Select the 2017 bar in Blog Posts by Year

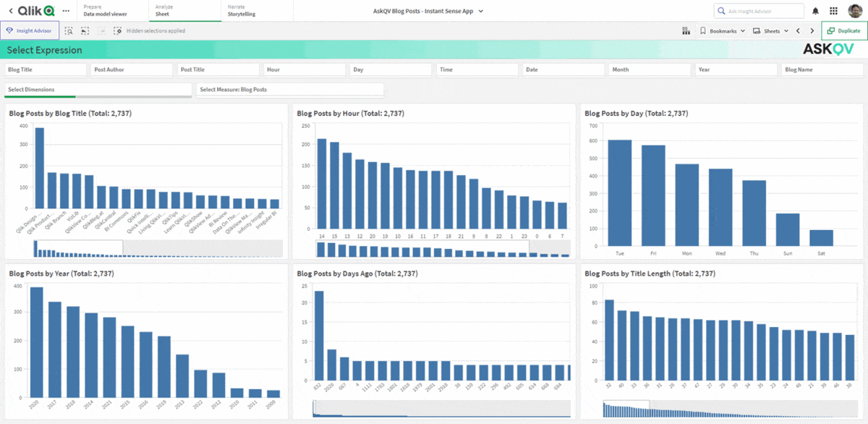(55, 350)
